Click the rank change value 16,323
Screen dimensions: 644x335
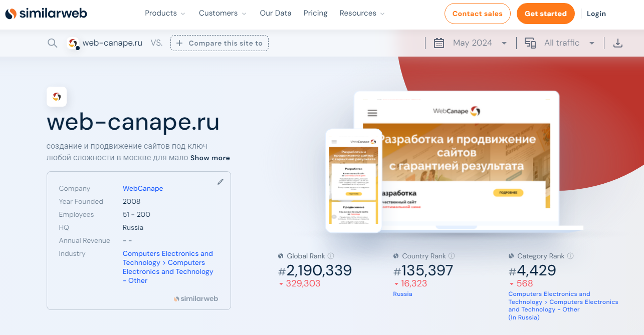414,283
